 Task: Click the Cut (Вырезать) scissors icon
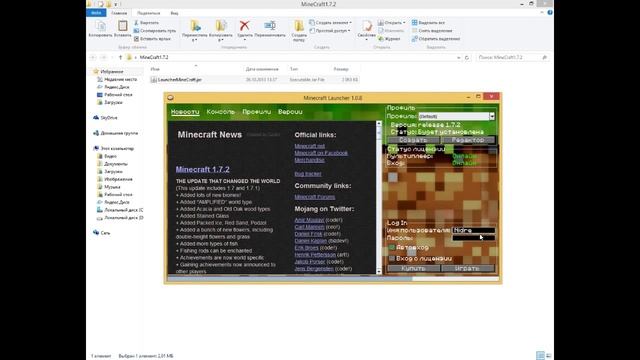coord(136,23)
